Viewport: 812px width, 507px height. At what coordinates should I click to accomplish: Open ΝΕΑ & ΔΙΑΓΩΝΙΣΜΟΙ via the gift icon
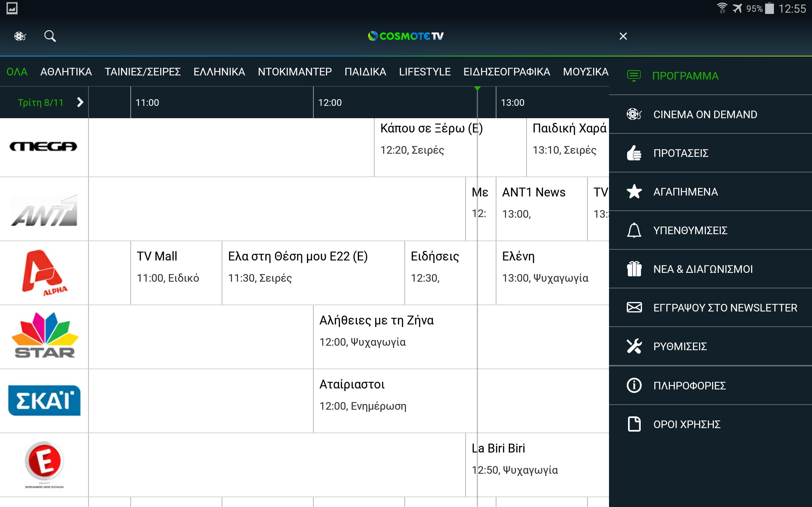click(634, 269)
